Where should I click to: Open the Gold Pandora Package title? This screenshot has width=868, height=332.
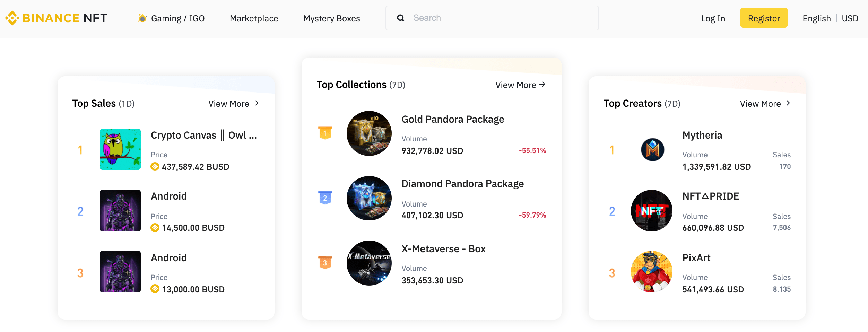[453, 119]
